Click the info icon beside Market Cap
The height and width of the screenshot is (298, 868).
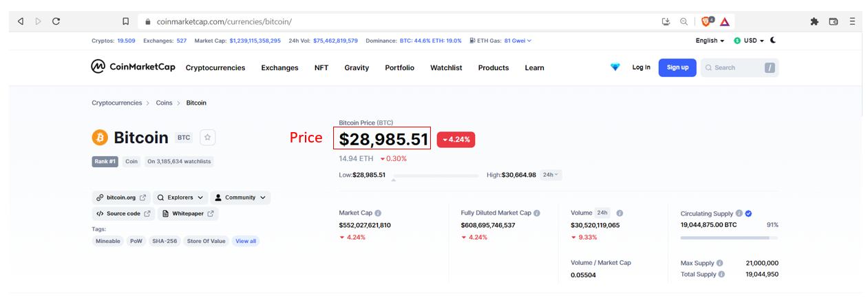tap(378, 213)
